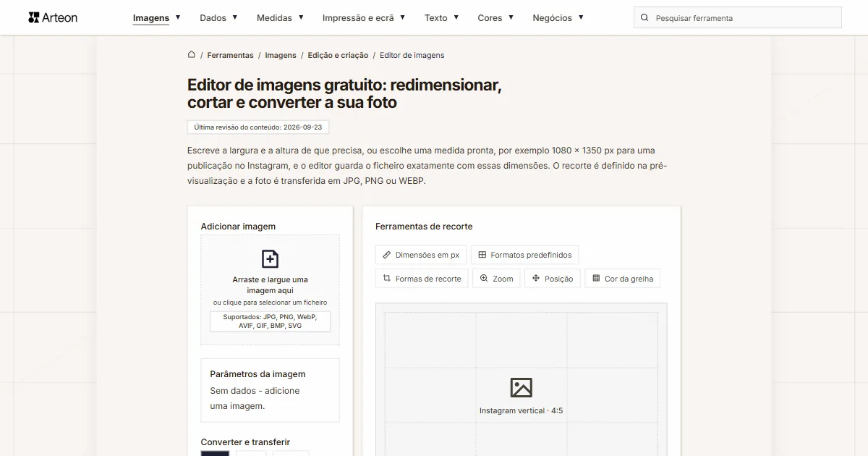
Task: Click the Instagram vertical · 4:5 label
Action: coord(521,411)
